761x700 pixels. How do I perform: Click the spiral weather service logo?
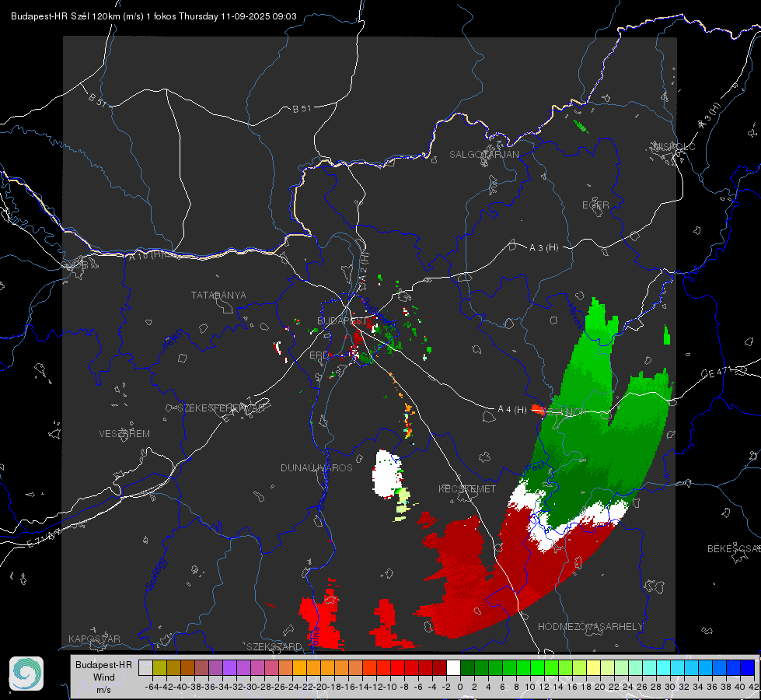26,674
